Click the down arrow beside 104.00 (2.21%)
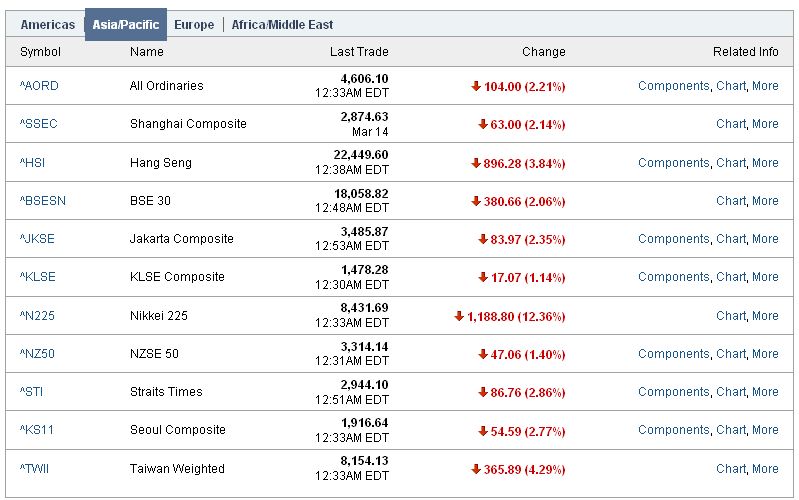Image resolution: width=799 pixels, height=500 pixels. (x=476, y=86)
